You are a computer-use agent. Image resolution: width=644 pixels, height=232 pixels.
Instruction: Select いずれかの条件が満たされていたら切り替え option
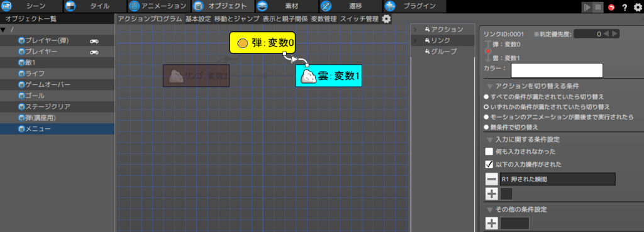(486, 107)
